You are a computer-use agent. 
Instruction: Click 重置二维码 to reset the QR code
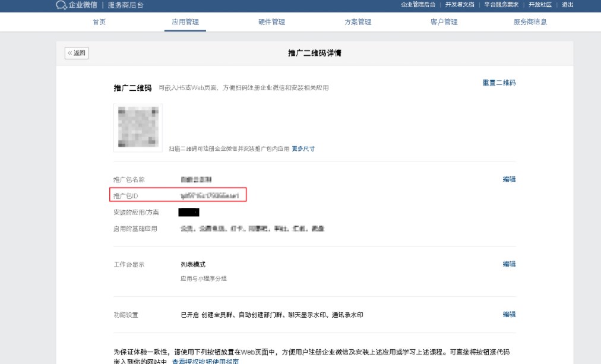[x=499, y=83]
